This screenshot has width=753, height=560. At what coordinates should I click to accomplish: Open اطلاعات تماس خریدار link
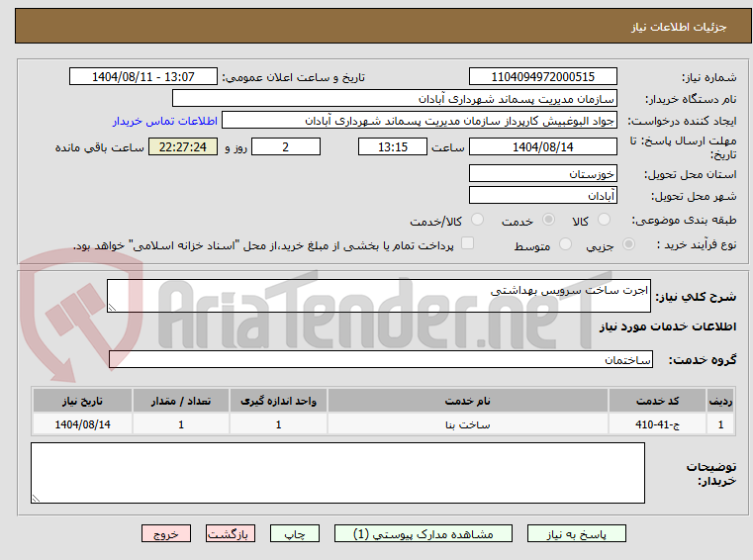165,121
